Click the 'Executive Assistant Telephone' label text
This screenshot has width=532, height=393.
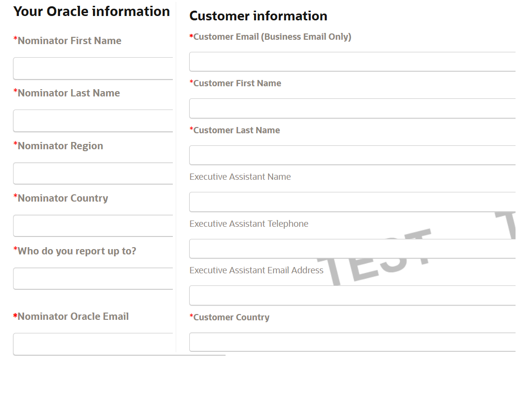(x=249, y=224)
